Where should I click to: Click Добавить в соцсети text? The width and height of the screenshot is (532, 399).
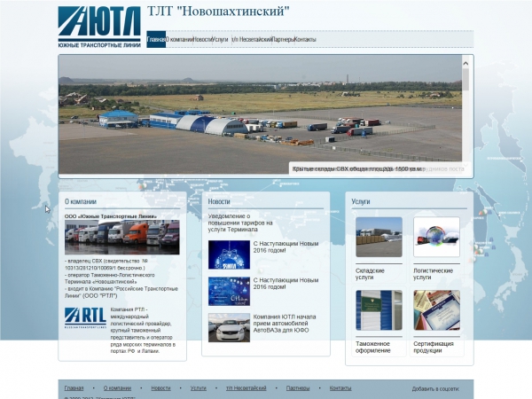[435, 389]
